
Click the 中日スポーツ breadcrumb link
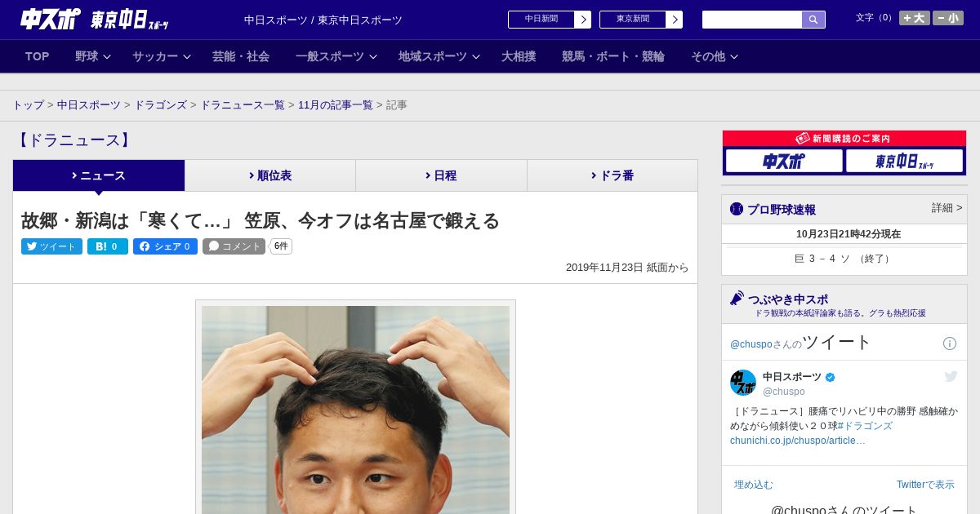(89, 105)
